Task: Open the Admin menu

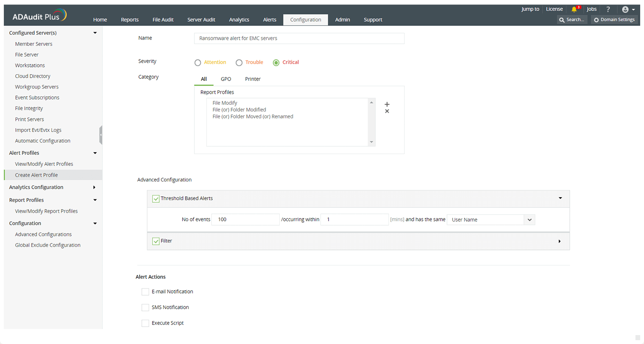Action: click(x=343, y=20)
